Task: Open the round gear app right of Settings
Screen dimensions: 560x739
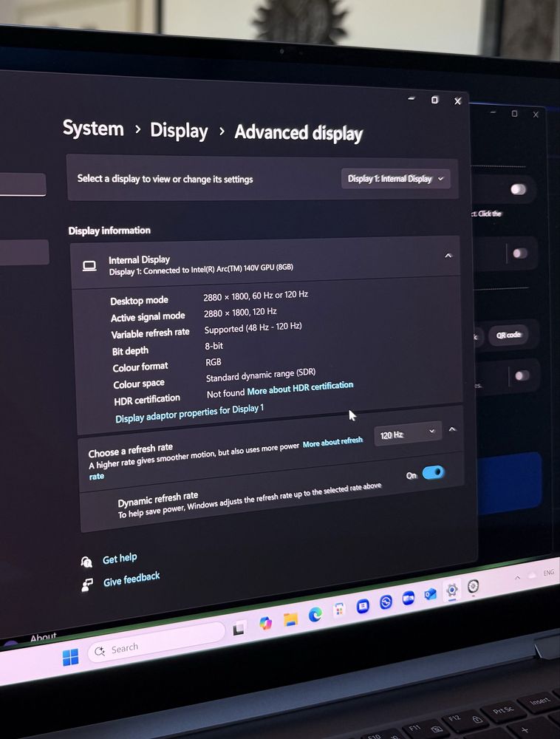Action: coord(474,586)
